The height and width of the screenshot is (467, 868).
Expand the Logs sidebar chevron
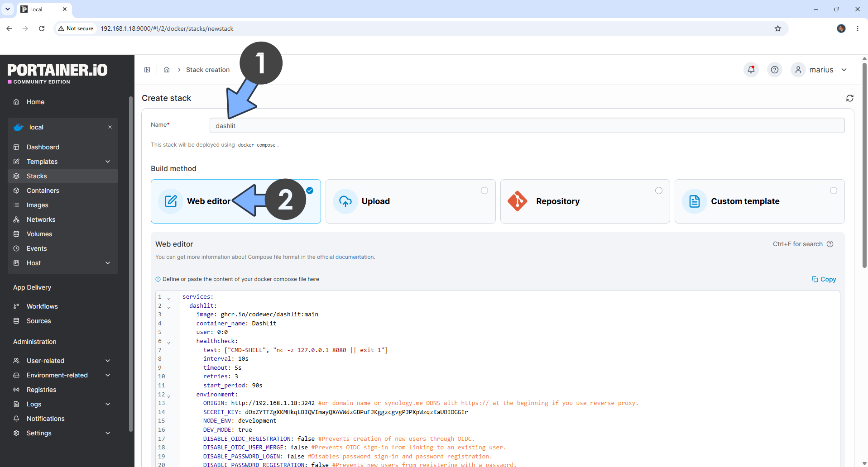coord(108,404)
